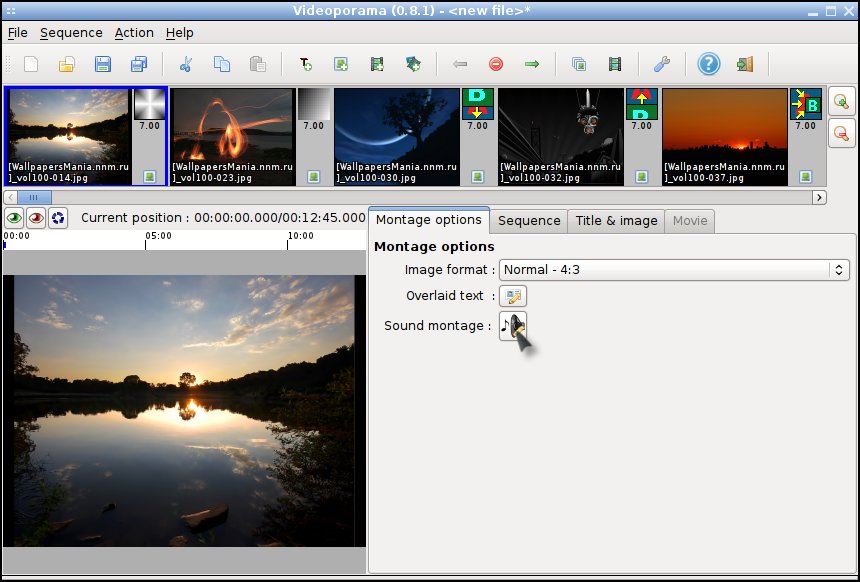Click the stacked floppy disks save-as icon

(x=139, y=64)
